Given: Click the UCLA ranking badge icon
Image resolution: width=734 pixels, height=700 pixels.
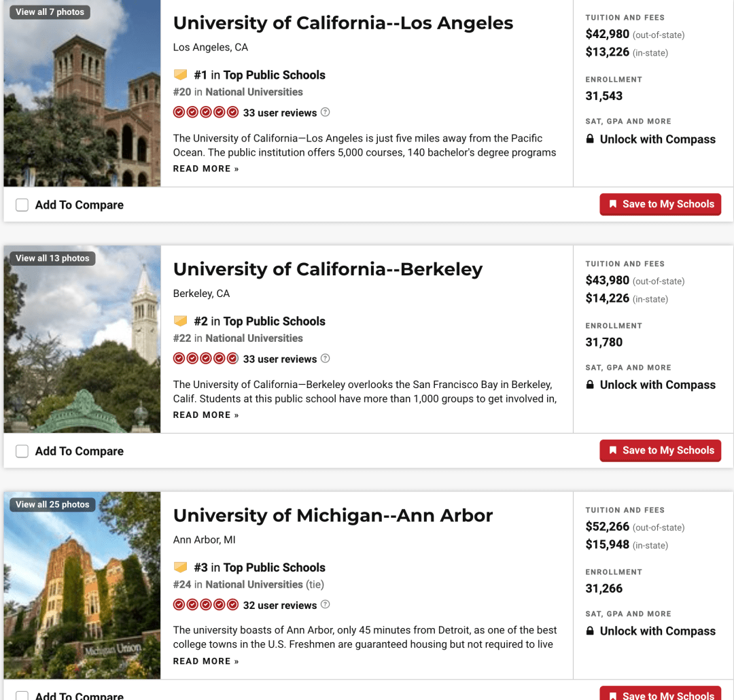Looking at the screenshot, I should pyautogui.click(x=180, y=75).
